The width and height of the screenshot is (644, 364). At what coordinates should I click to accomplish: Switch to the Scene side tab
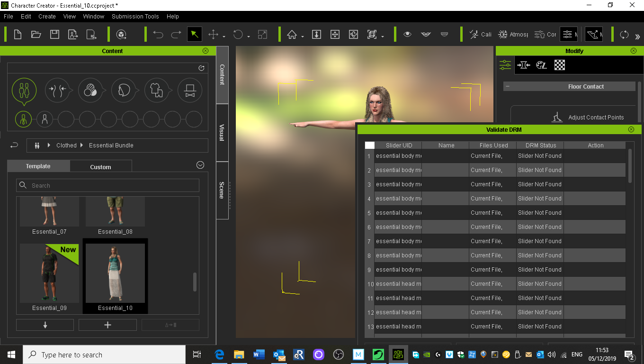222,190
